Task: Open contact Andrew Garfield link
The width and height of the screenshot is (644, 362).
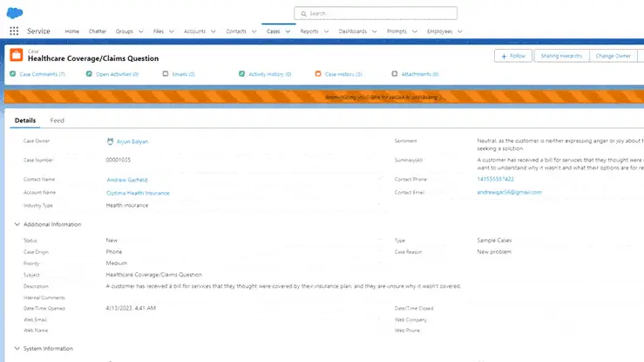Action: pyautogui.click(x=127, y=180)
